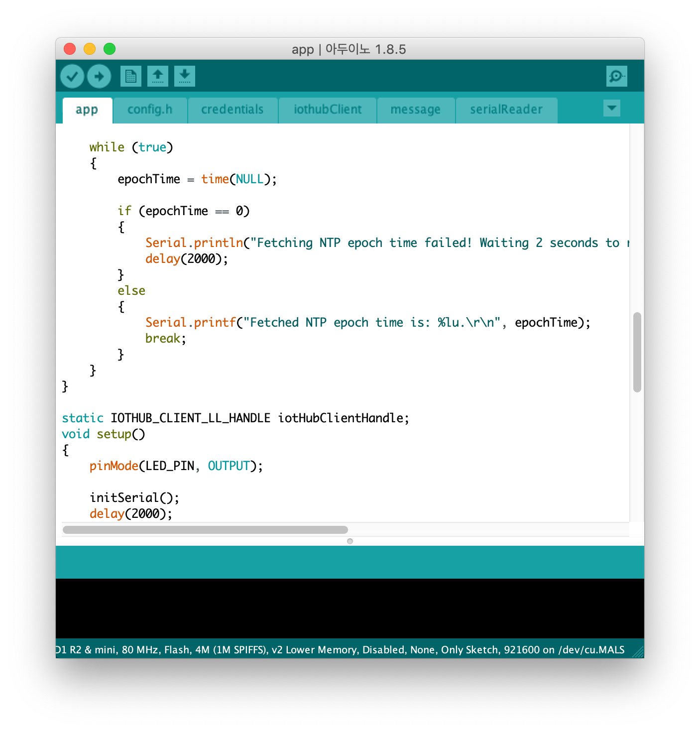
Task: Click the horizontal scrollbar thumb below code
Action: click(x=205, y=530)
